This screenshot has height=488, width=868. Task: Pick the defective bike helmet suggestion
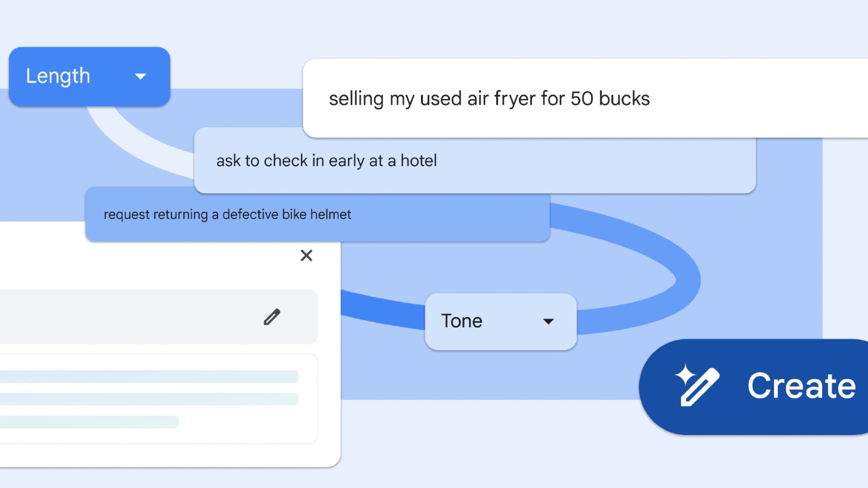227,214
